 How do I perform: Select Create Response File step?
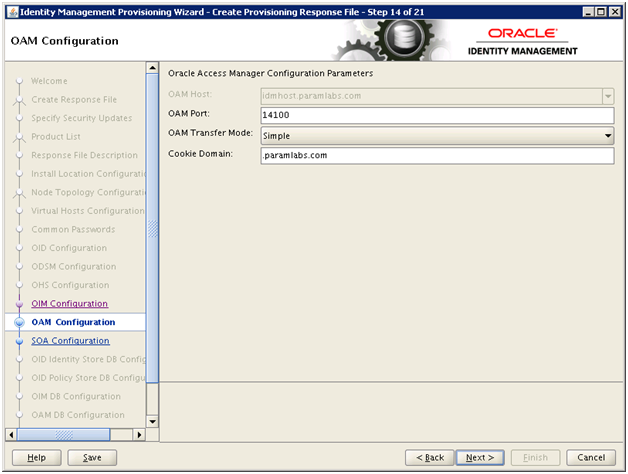(74, 100)
